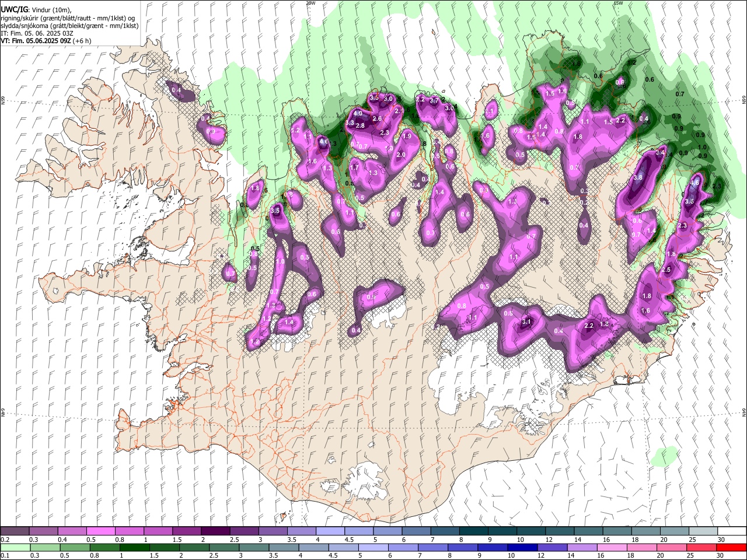The image size is (747, 560).
Task: Select the '1.7' snowfall value
Action: pyautogui.click(x=354, y=167)
